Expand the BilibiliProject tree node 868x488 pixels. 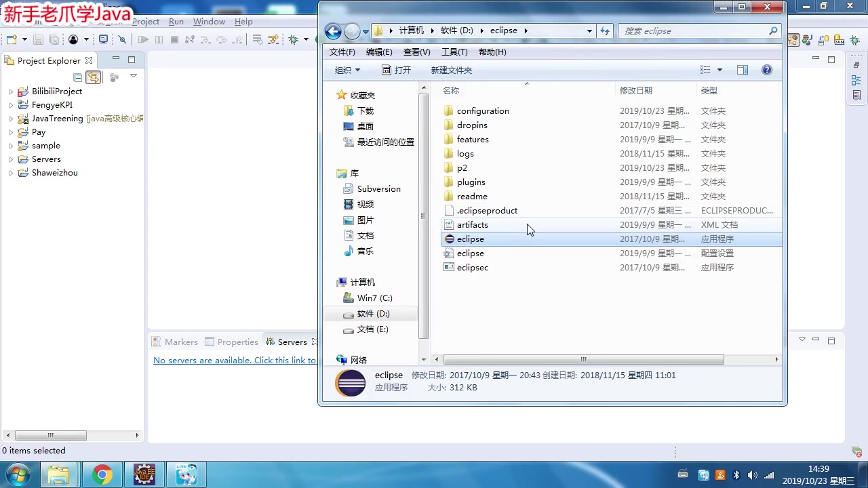(11, 91)
